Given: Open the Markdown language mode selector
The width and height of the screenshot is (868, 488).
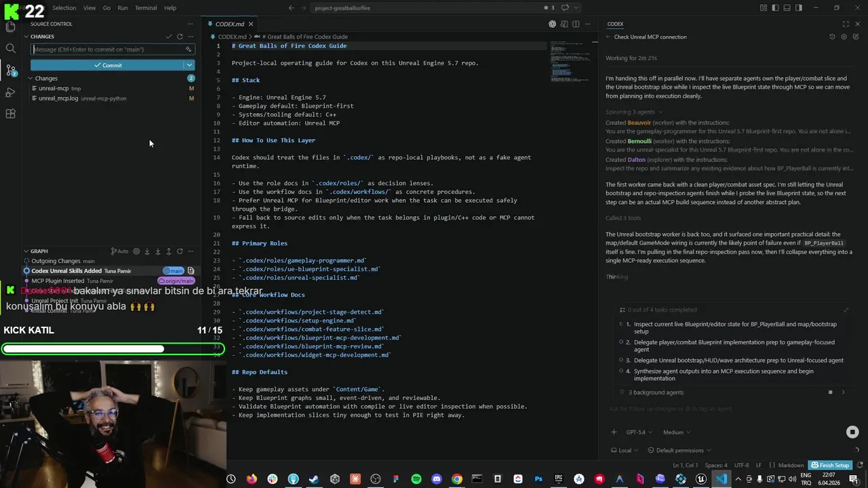Looking at the screenshot, I should [x=790, y=466].
